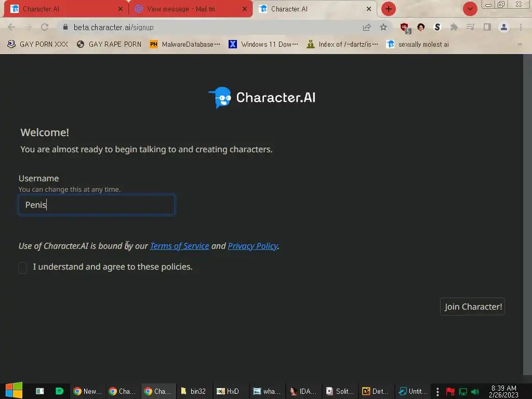The width and height of the screenshot is (532, 399).
Task: Click the Character.AI logo
Action: click(x=262, y=97)
